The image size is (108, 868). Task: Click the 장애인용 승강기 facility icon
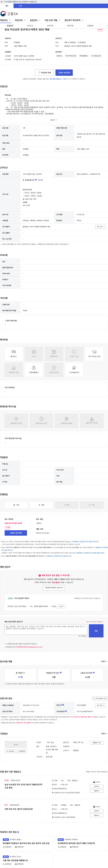click(x=41, y=421)
